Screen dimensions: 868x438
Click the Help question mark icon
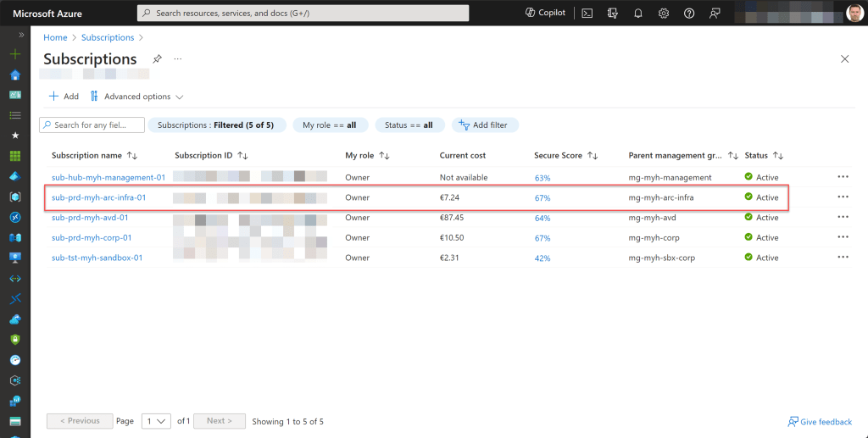(x=689, y=13)
